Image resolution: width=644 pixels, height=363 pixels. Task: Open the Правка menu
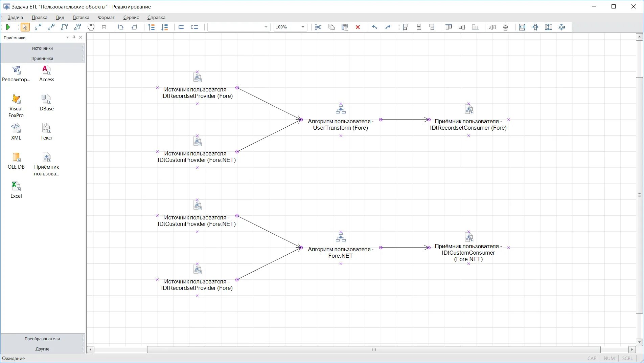[x=40, y=17]
